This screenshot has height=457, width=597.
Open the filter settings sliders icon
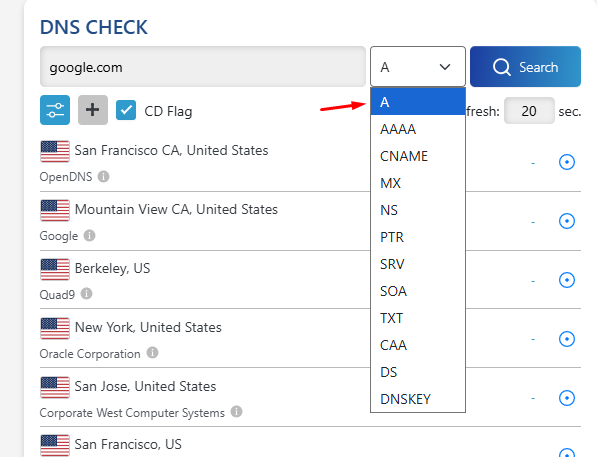point(55,110)
